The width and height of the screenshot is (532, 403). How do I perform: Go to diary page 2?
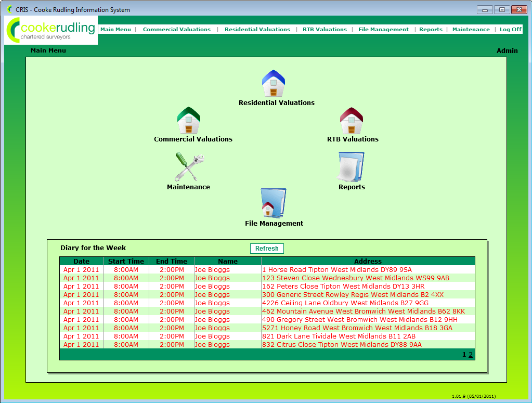[x=471, y=355]
